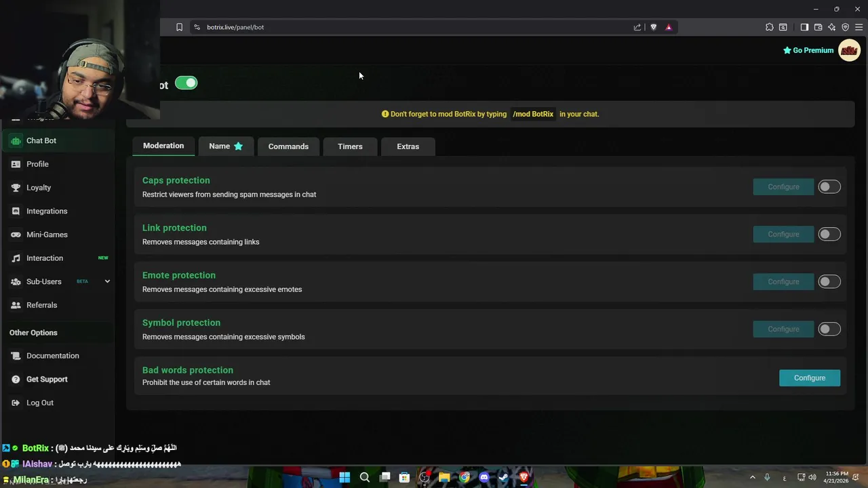Open File Explorer from the taskbar
This screenshot has width=868, height=488.
coord(444,477)
